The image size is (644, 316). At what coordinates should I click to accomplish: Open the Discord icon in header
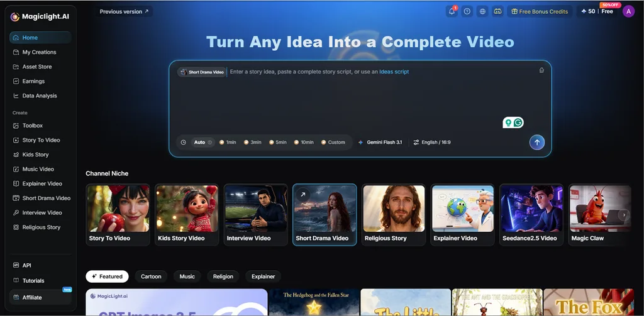coord(497,11)
